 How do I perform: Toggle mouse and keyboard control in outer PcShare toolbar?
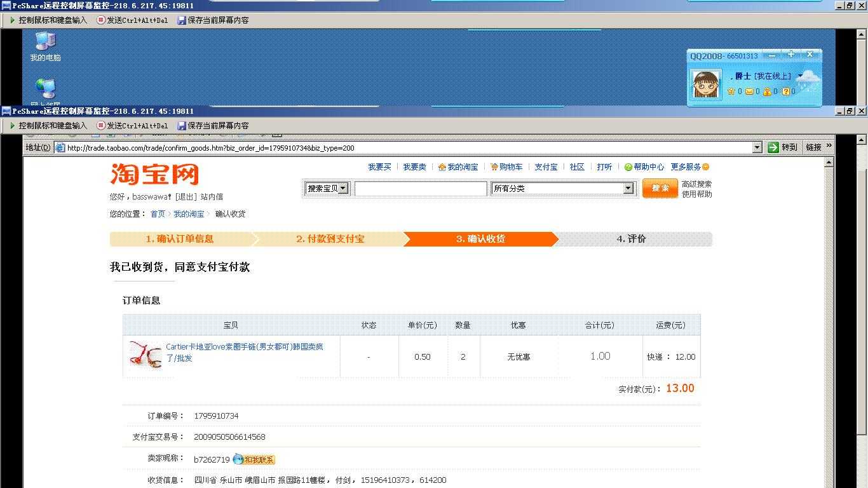48,20
